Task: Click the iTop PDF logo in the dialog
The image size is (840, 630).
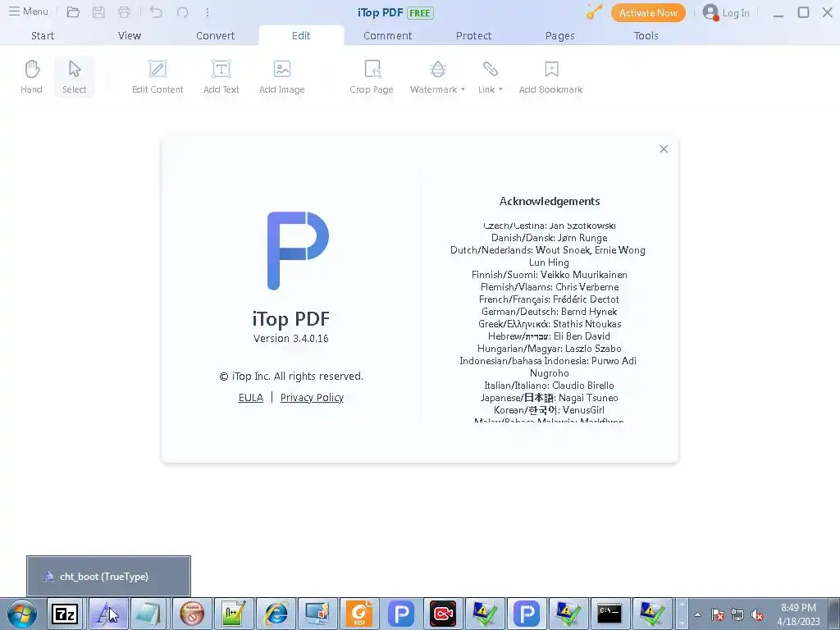Action: pyautogui.click(x=298, y=251)
